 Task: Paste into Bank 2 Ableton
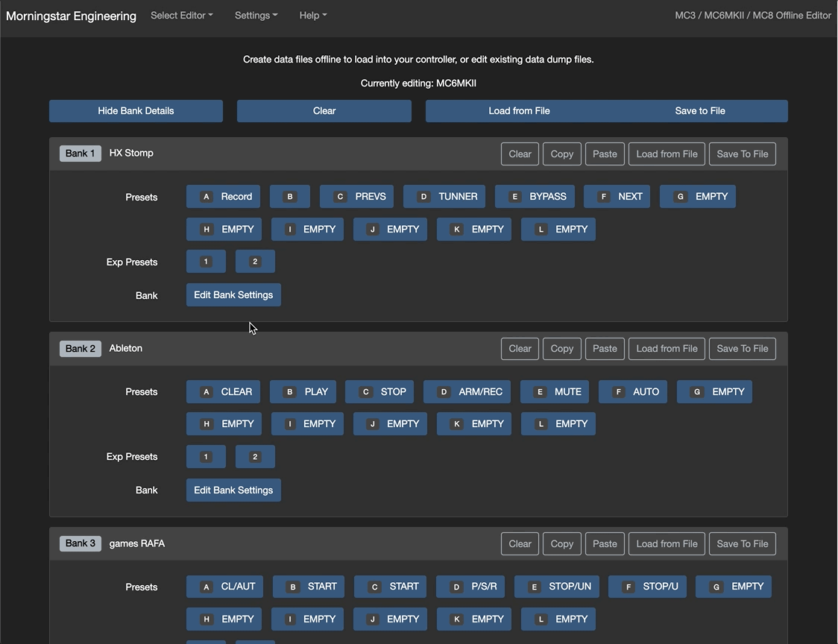(x=605, y=349)
